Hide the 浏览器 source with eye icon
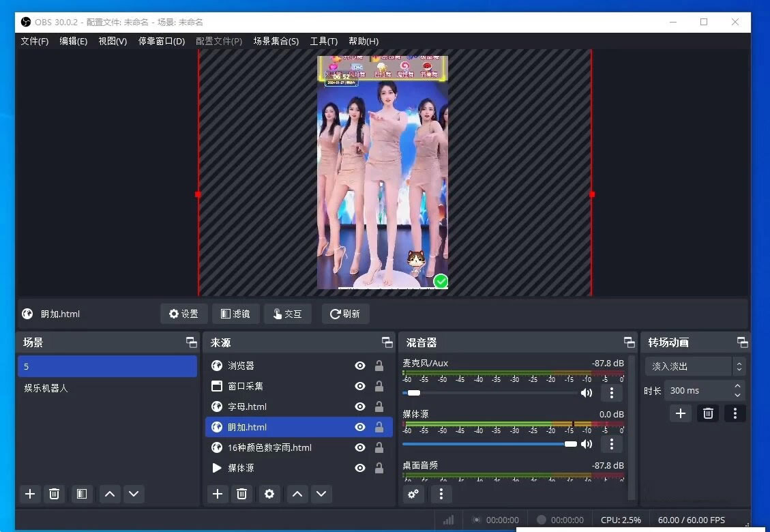Image resolution: width=770 pixels, height=532 pixels. [360, 366]
